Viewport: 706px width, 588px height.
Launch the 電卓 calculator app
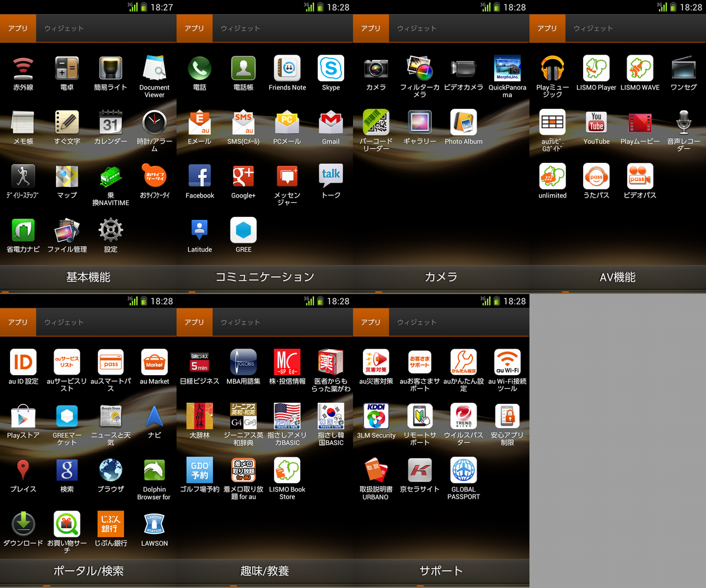(67, 69)
